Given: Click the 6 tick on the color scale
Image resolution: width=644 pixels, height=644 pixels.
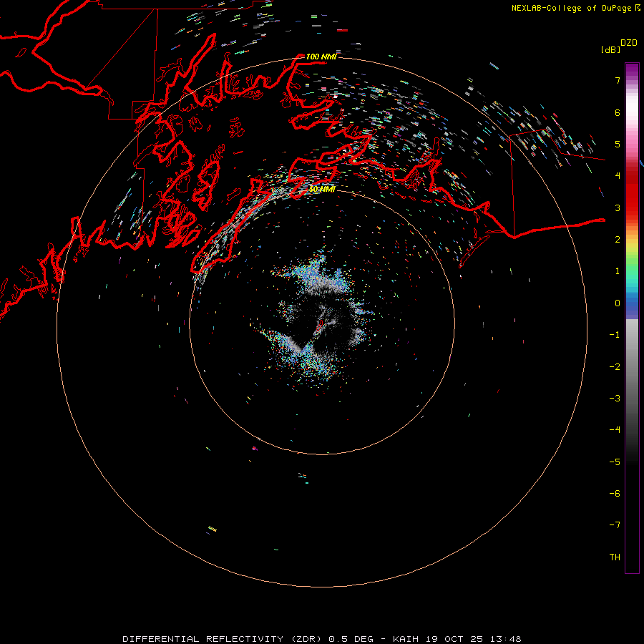Looking at the screenshot, I should click(618, 112).
